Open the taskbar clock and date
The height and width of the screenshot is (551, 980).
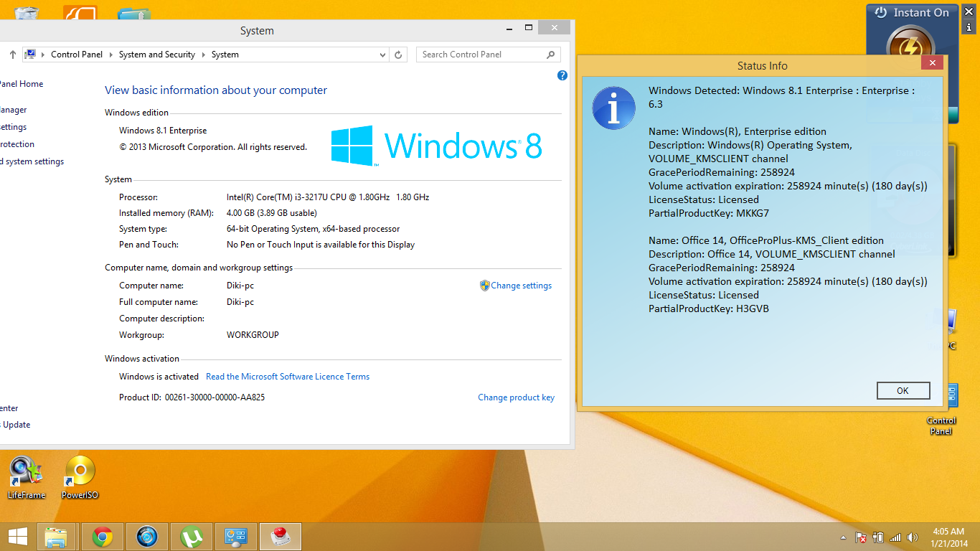948,537
